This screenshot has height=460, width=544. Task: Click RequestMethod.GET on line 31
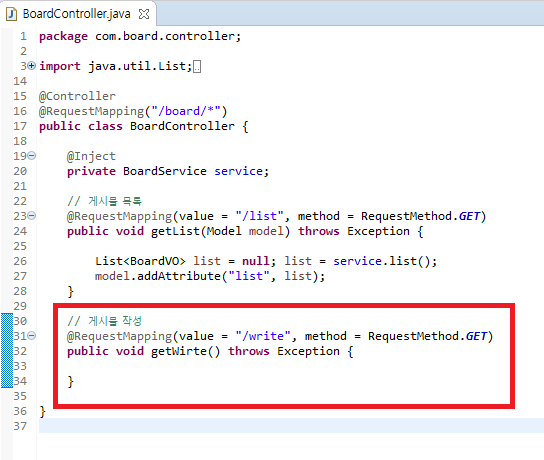point(427,336)
